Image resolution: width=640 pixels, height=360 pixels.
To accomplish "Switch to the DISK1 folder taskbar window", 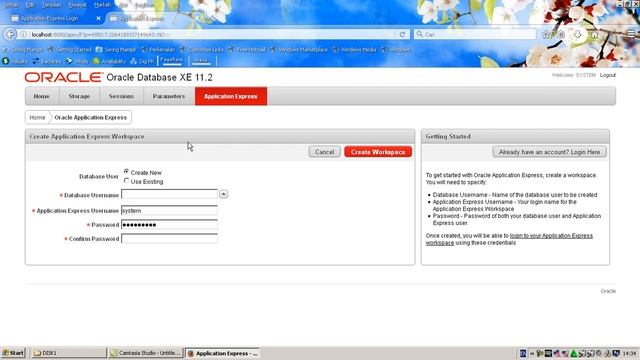I will 69,353.
